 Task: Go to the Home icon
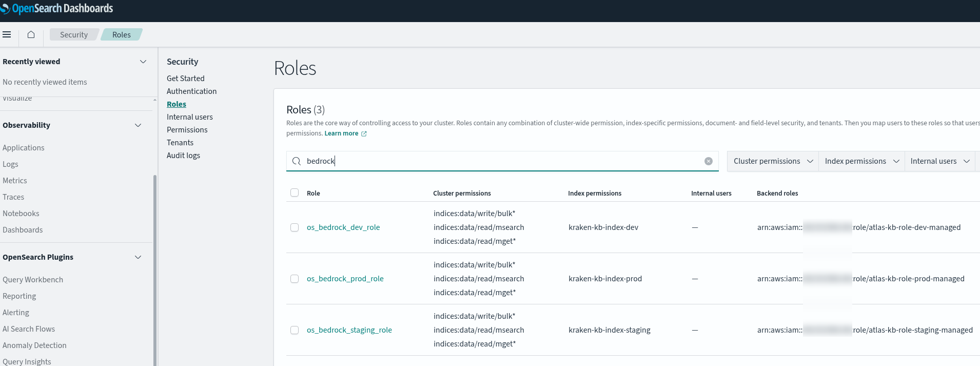coord(31,34)
